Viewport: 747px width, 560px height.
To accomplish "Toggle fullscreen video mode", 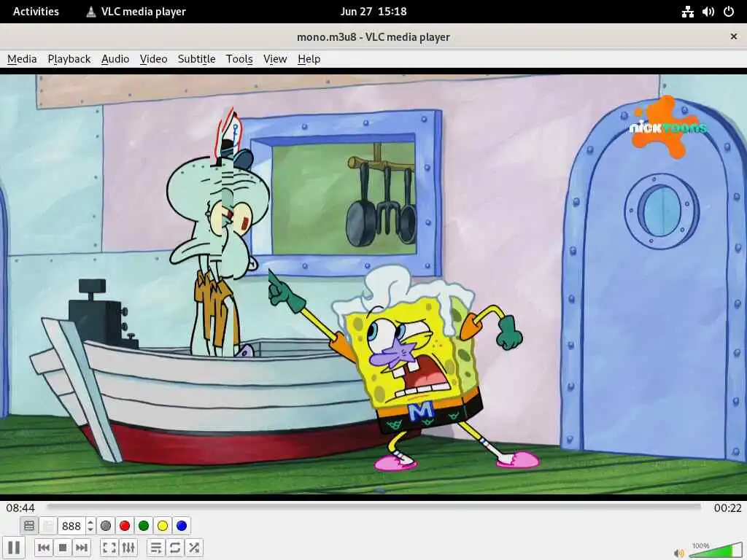I will pyautogui.click(x=109, y=548).
